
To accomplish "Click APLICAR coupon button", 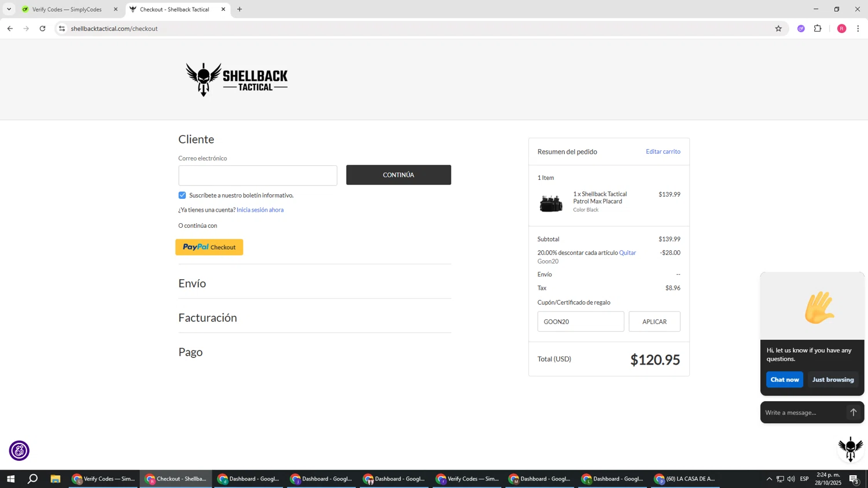I will pyautogui.click(x=654, y=321).
